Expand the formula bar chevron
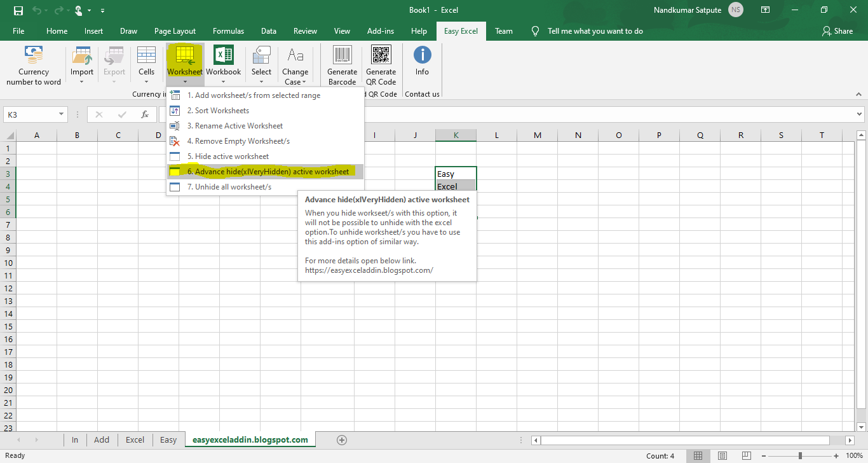This screenshot has width=868, height=463. pos(858,114)
